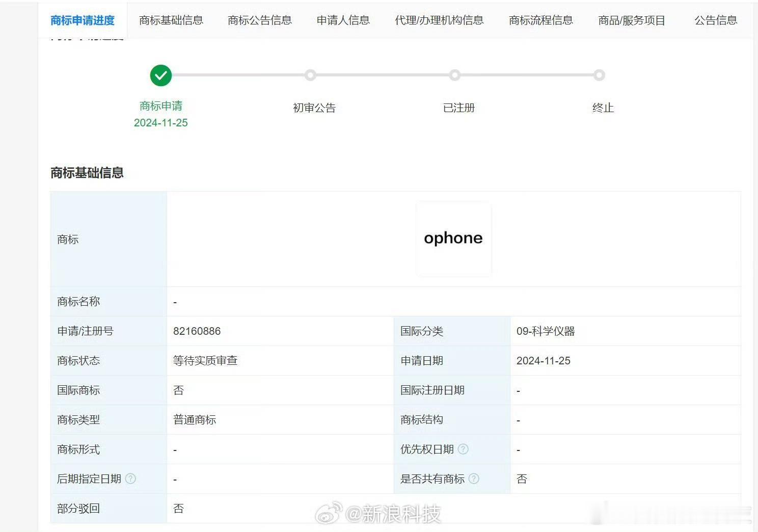
Task: Switch to the 商品/服务项目 tab
Action: [x=632, y=20]
